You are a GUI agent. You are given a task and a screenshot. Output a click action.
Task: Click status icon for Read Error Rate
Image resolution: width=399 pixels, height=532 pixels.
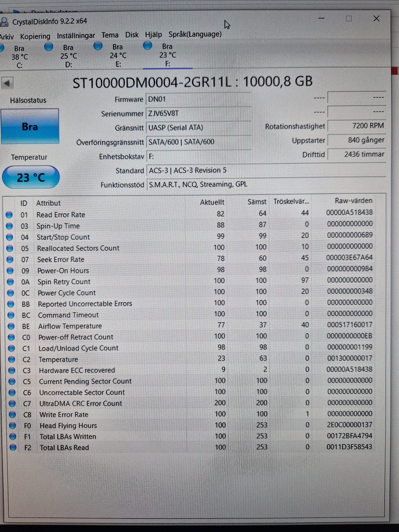point(9,215)
